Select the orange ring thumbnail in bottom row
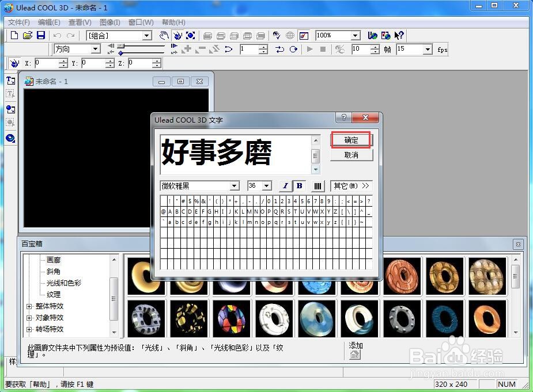 click(x=487, y=319)
